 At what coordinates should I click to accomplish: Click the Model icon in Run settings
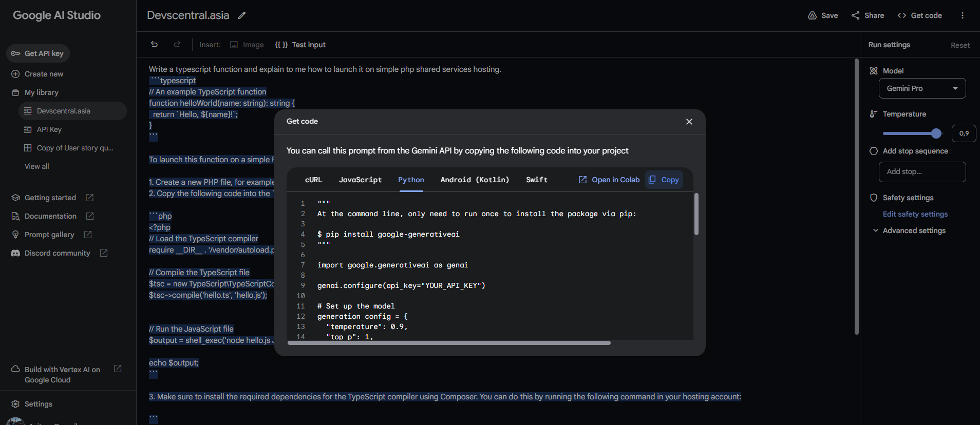[874, 71]
